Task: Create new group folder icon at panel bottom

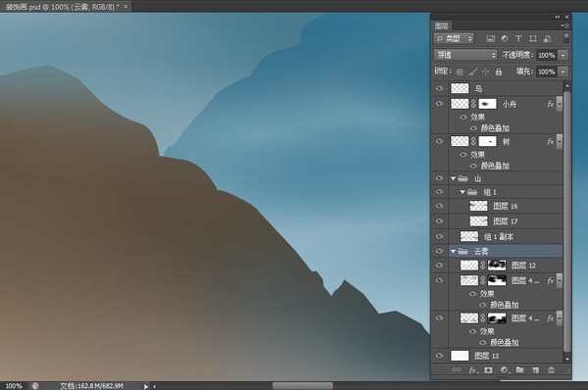Action: click(519, 370)
